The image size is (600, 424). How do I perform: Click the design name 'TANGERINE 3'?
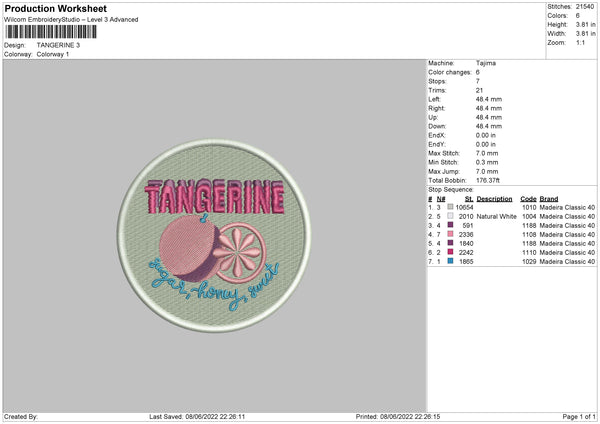[58, 45]
